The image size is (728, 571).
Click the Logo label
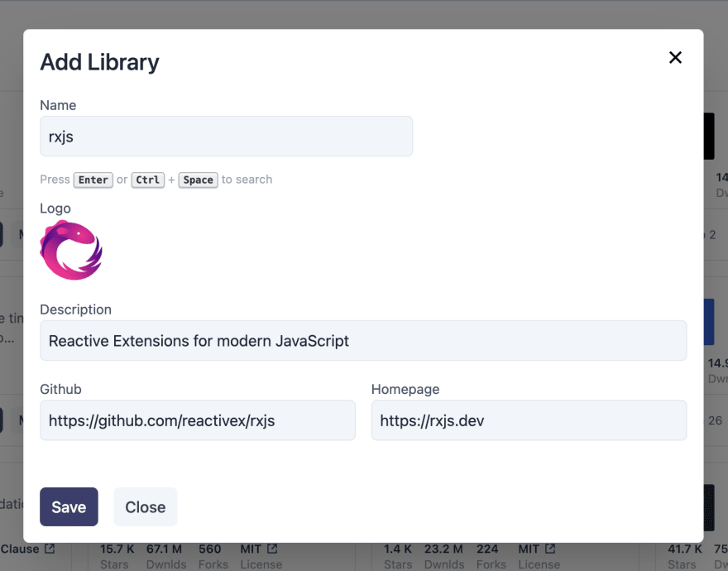55,209
